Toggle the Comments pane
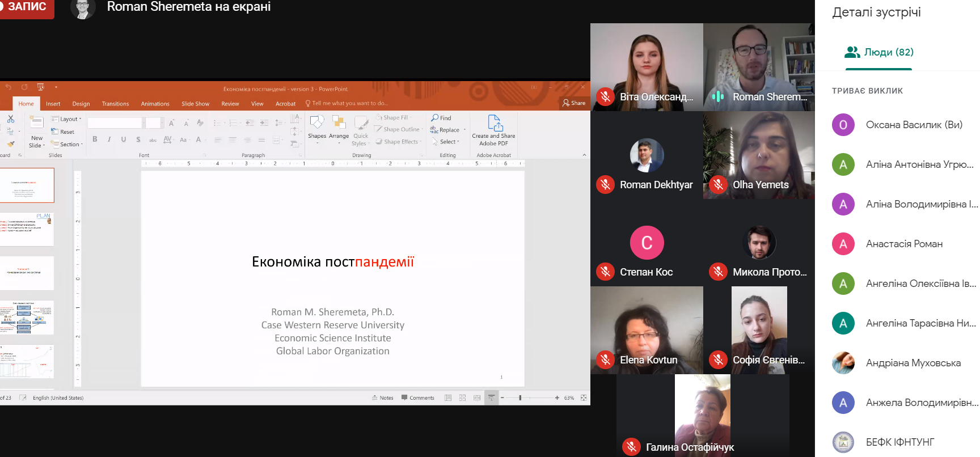Screen dimensions: 980x457 [x=418, y=398]
